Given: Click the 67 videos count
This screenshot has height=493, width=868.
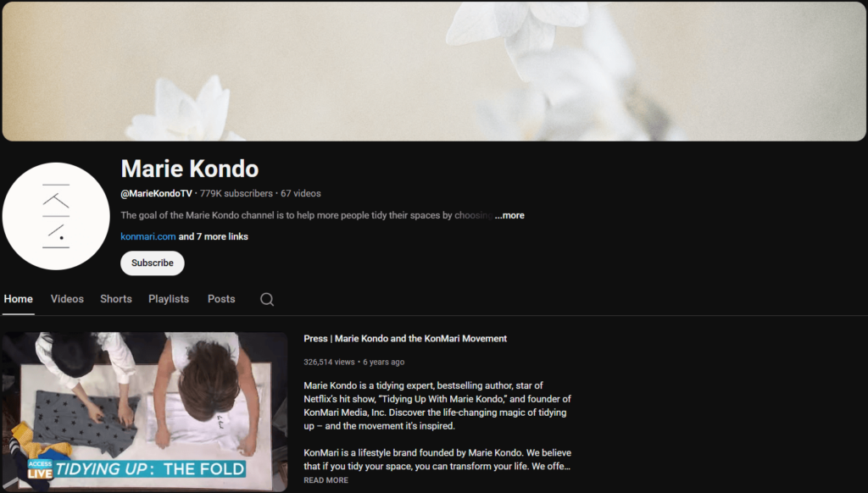Looking at the screenshot, I should (x=301, y=194).
